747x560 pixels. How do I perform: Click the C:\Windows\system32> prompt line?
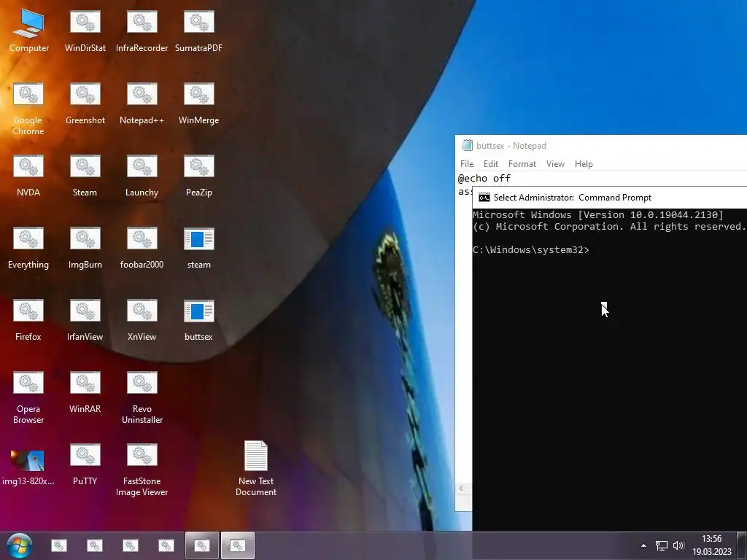(x=531, y=250)
